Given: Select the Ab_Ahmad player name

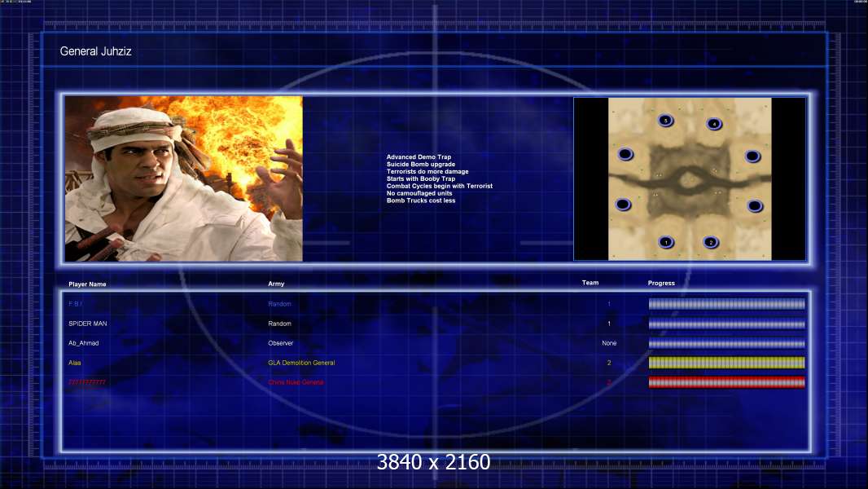Looking at the screenshot, I should click(x=84, y=343).
